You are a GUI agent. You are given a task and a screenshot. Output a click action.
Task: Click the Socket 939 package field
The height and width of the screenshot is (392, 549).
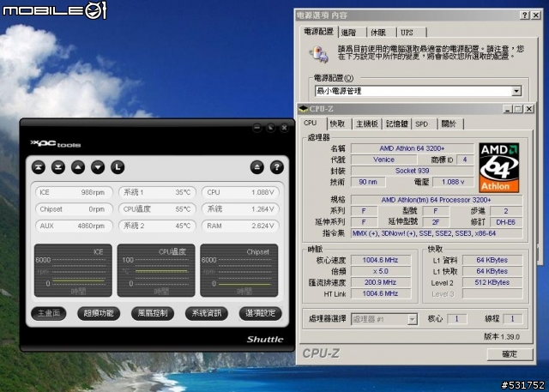412,171
